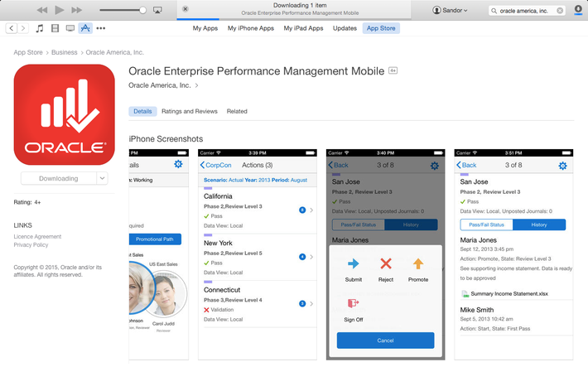Click the Downloading button

[x=59, y=178]
